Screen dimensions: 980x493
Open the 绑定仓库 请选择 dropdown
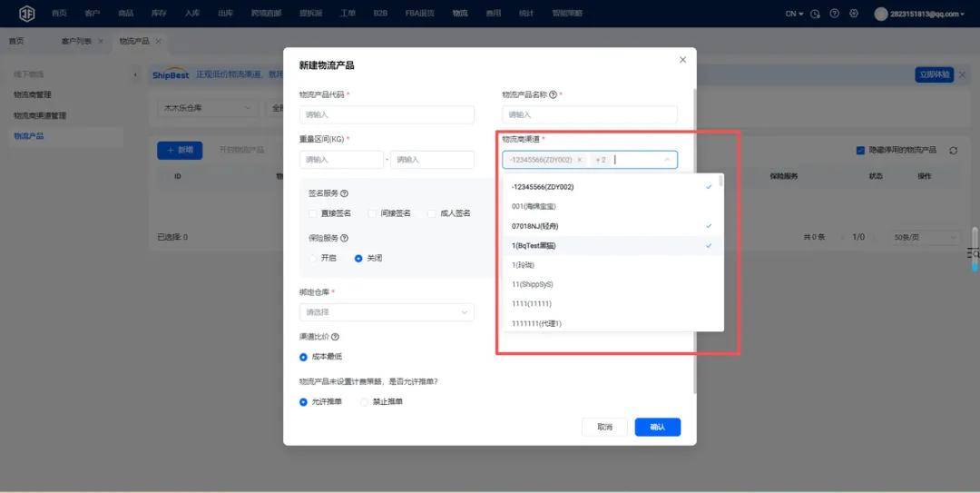tap(387, 312)
